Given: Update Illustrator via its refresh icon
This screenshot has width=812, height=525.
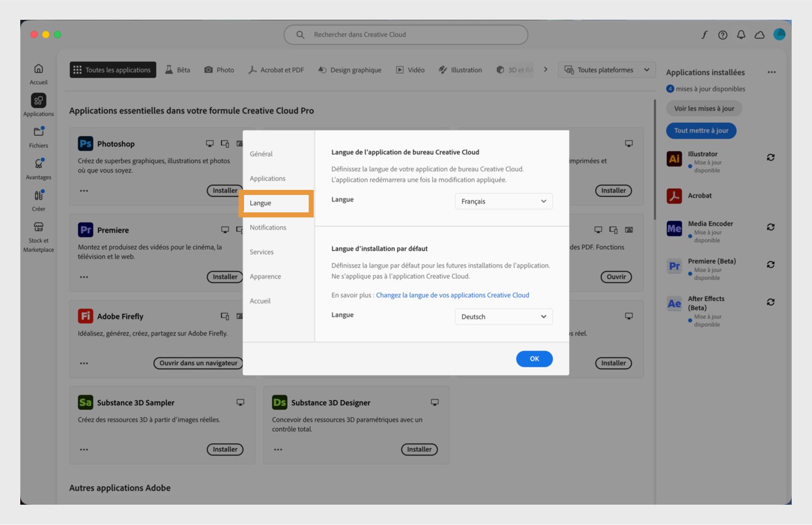Looking at the screenshot, I should [770, 157].
